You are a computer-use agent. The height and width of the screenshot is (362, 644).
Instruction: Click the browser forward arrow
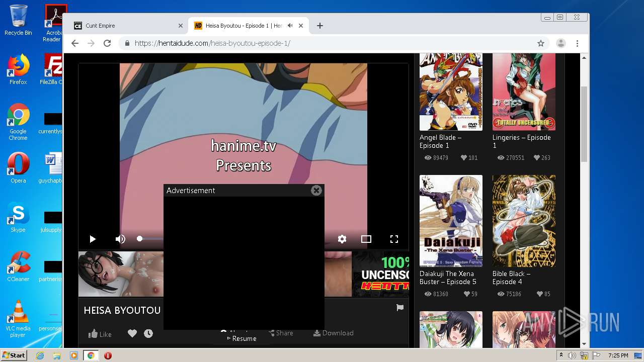pos(91,43)
